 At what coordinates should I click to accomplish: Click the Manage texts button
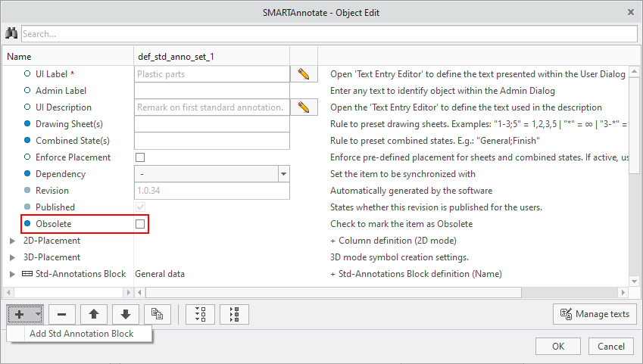coord(595,314)
